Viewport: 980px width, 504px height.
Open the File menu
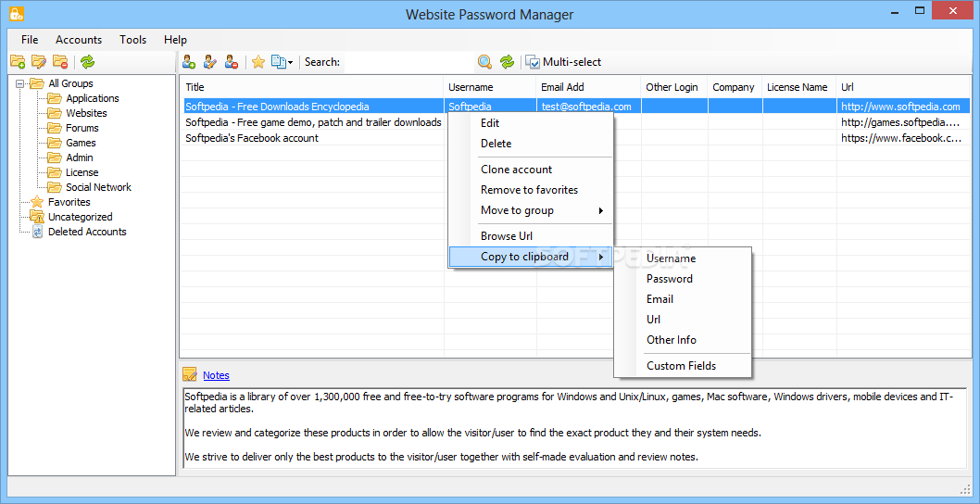point(30,40)
